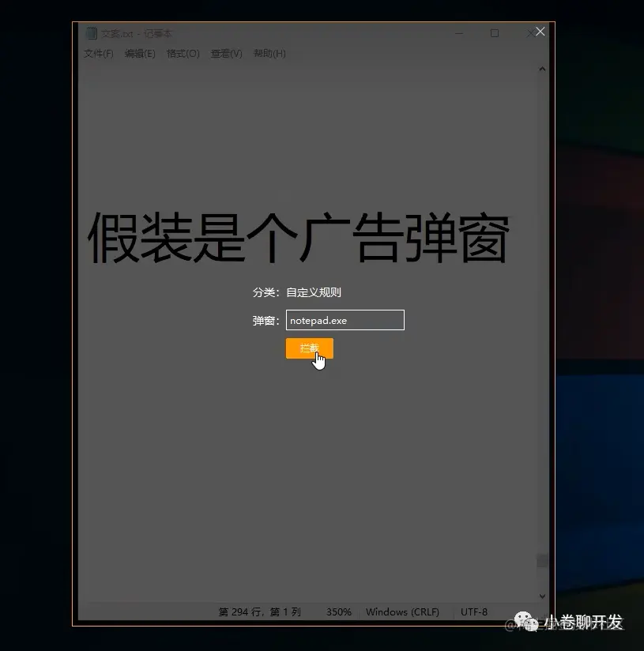Open the 格式(O) menu in Notepad

click(x=183, y=54)
